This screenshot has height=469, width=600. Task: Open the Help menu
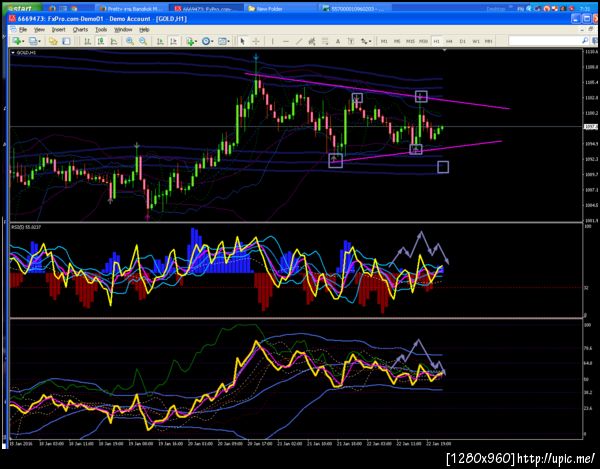(x=144, y=29)
